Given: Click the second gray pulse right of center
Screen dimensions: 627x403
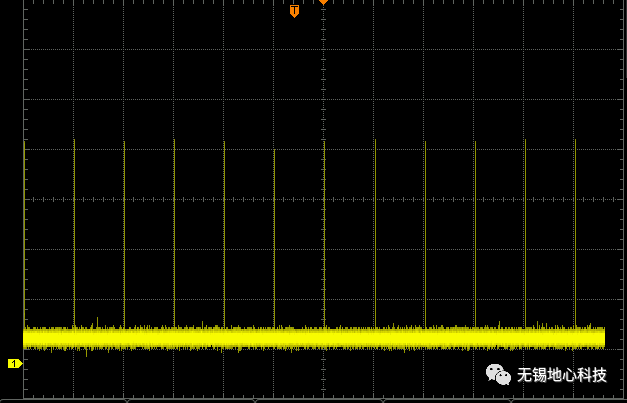Looking at the screenshot, I should (x=425, y=230).
